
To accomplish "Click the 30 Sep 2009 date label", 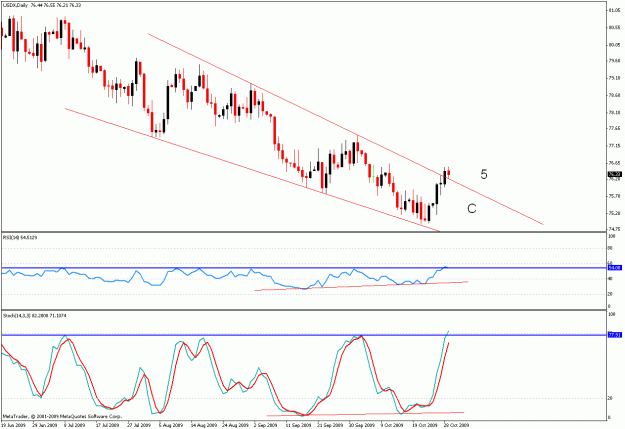I will click(361, 425).
